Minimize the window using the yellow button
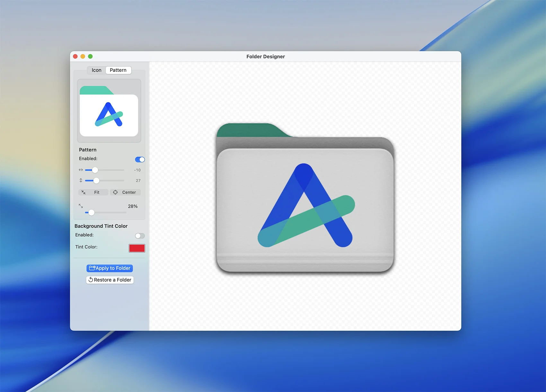This screenshot has height=392, width=546. pos(83,56)
